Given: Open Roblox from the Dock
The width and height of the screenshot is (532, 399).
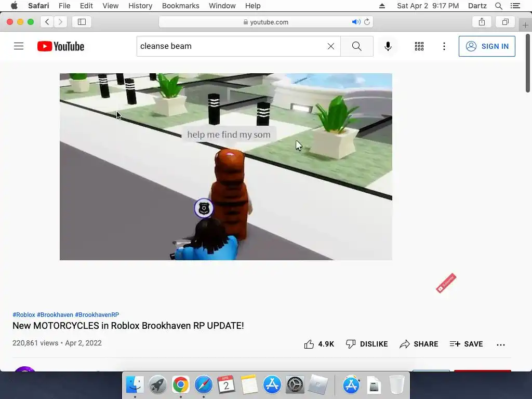Looking at the screenshot, I should click(317, 385).
